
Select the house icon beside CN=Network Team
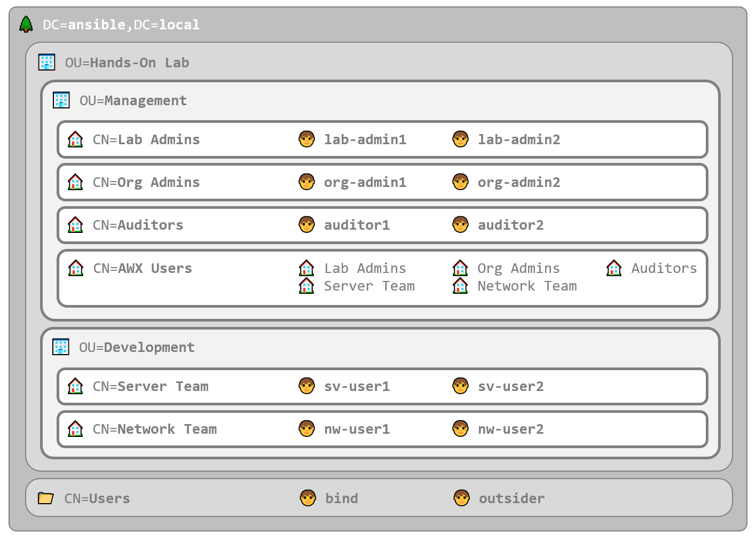tap(75, 429)
